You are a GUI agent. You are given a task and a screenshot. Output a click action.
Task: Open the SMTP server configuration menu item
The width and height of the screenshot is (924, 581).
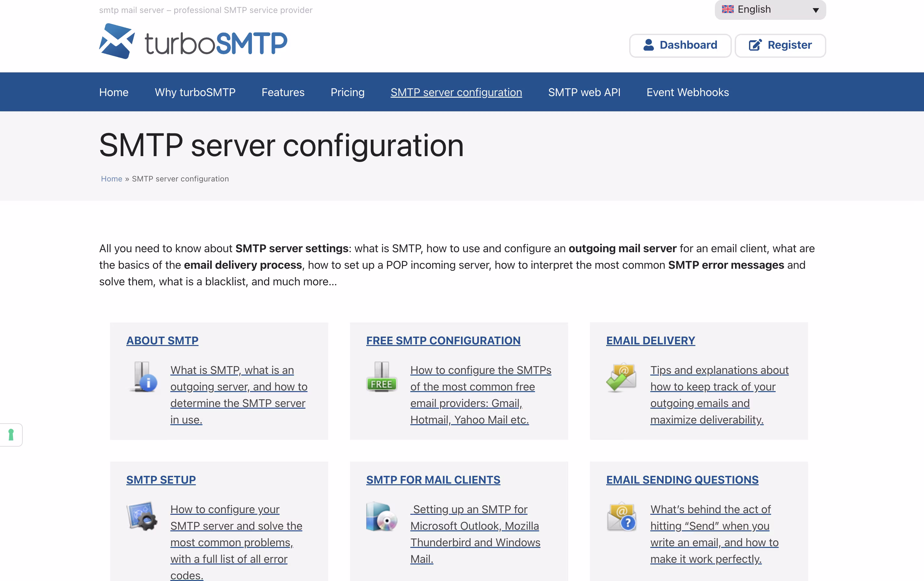tap(456, 92)
